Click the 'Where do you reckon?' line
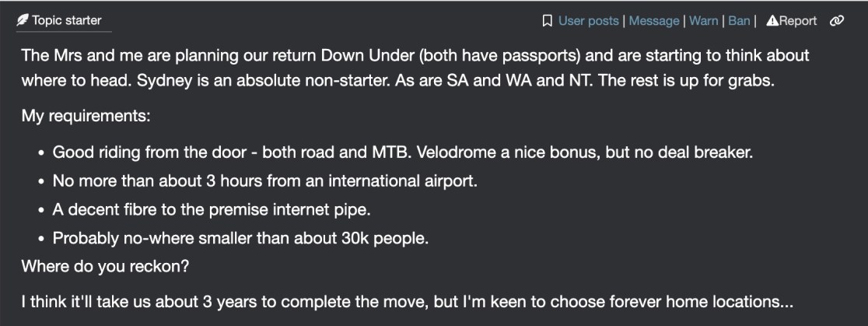868x326 pixels. 106,266
